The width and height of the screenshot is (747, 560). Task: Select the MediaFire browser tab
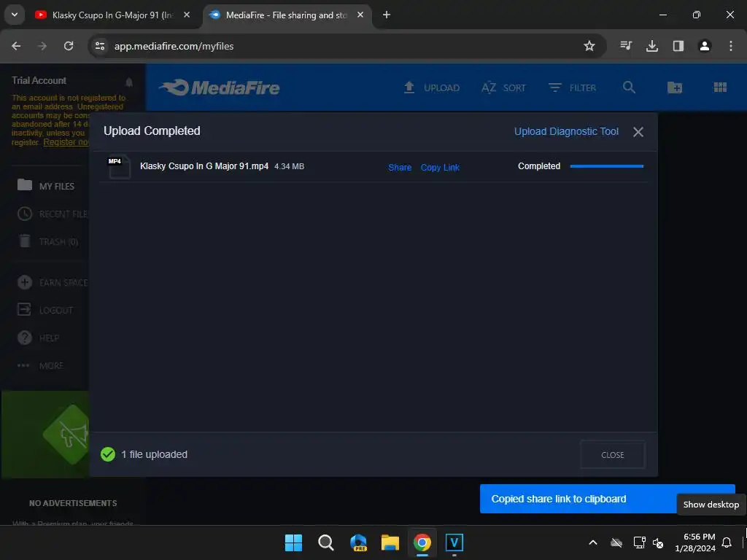[x=286, y=15]
